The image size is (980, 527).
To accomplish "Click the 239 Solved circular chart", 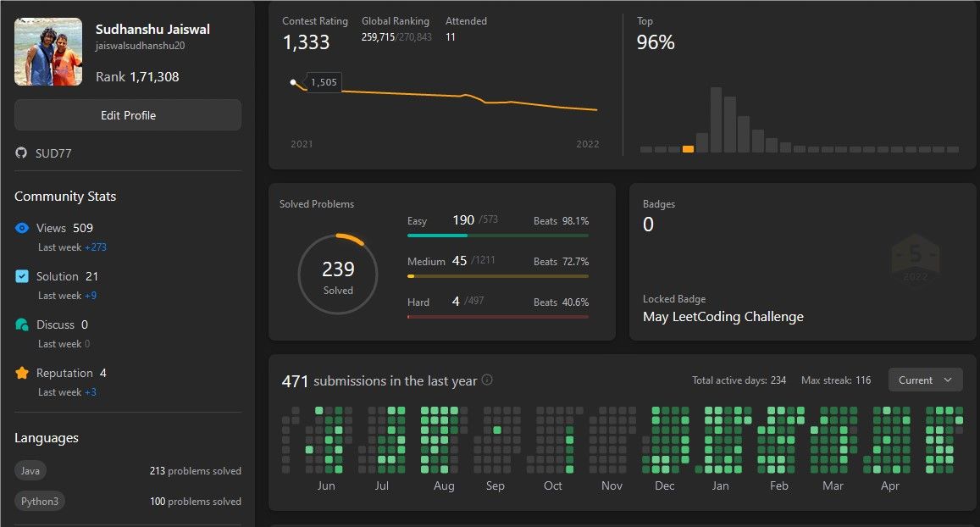I will [338, 275].
